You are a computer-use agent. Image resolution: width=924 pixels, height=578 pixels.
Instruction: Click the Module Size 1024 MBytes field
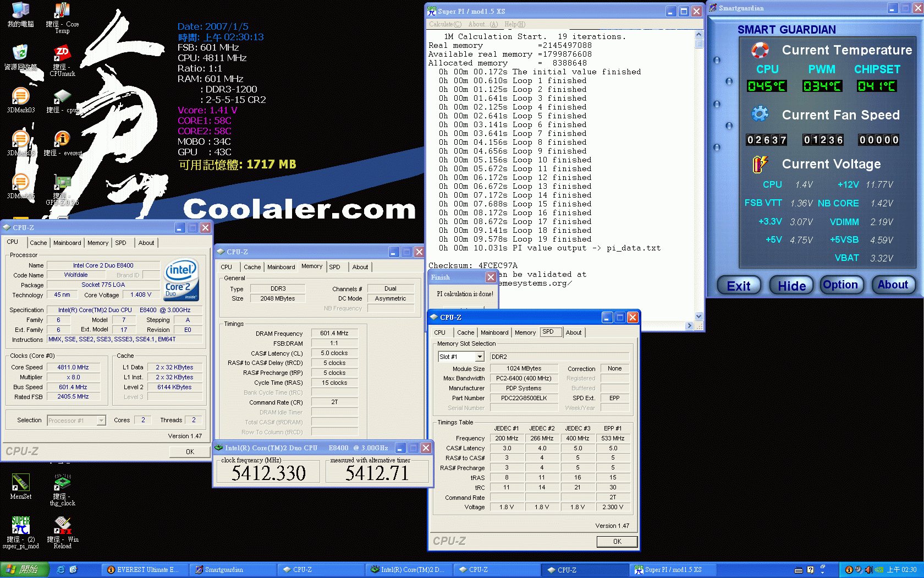pyautogui.click(x=524, y=368)
